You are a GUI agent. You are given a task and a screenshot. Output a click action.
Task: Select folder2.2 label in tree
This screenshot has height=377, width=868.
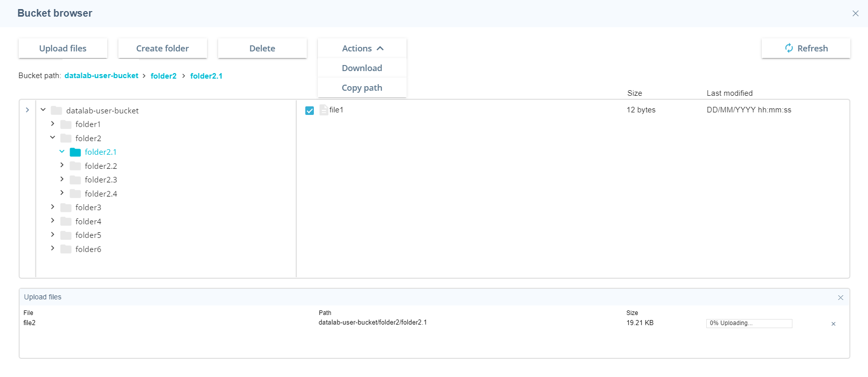click(101, 166)
